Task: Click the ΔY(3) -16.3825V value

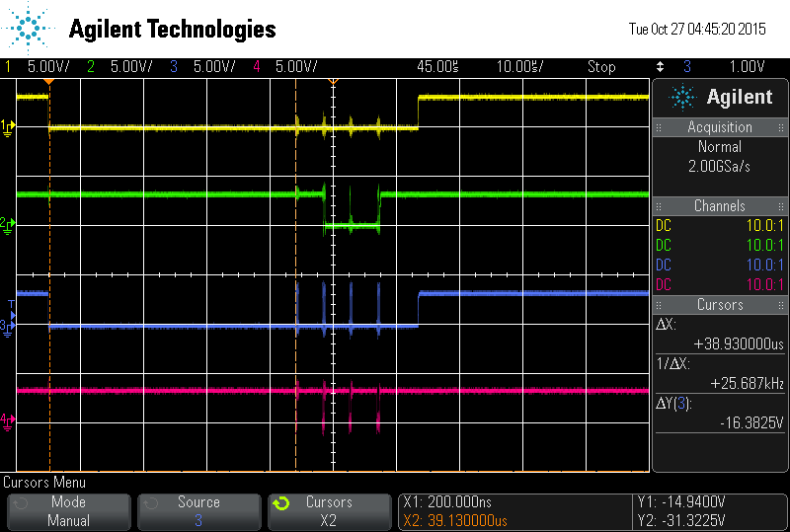Action: point(751,423)
